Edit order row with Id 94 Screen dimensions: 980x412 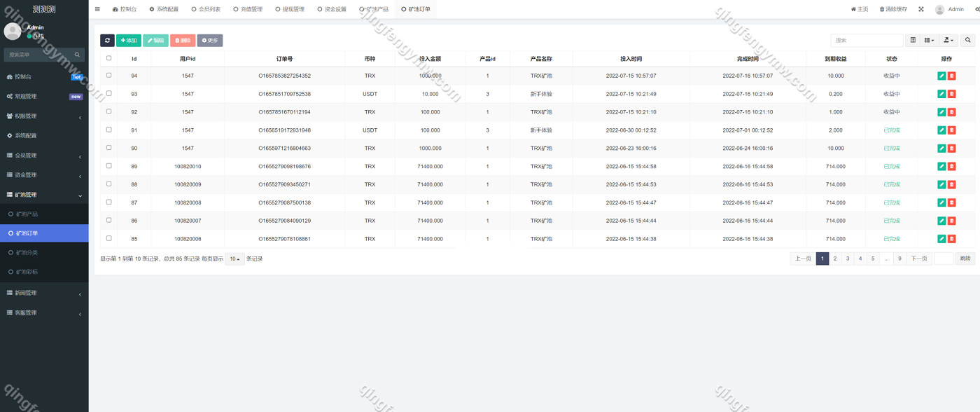point(941,76)
